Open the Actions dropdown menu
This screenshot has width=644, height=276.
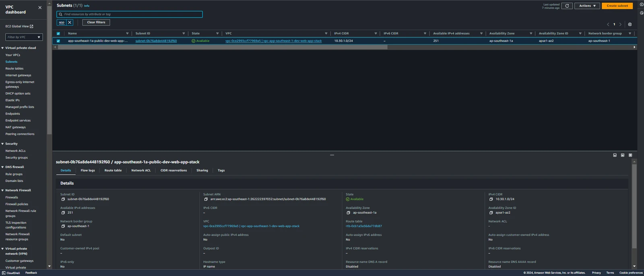point(587,6)
